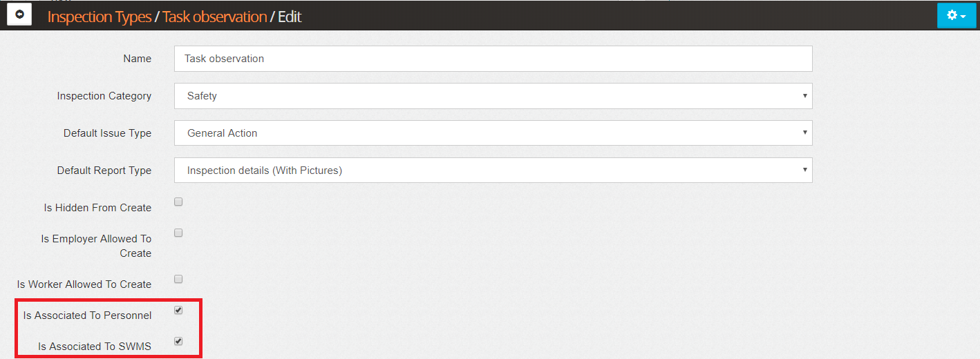Expand the Default Report Type dropdown

[x=493, y=171]
